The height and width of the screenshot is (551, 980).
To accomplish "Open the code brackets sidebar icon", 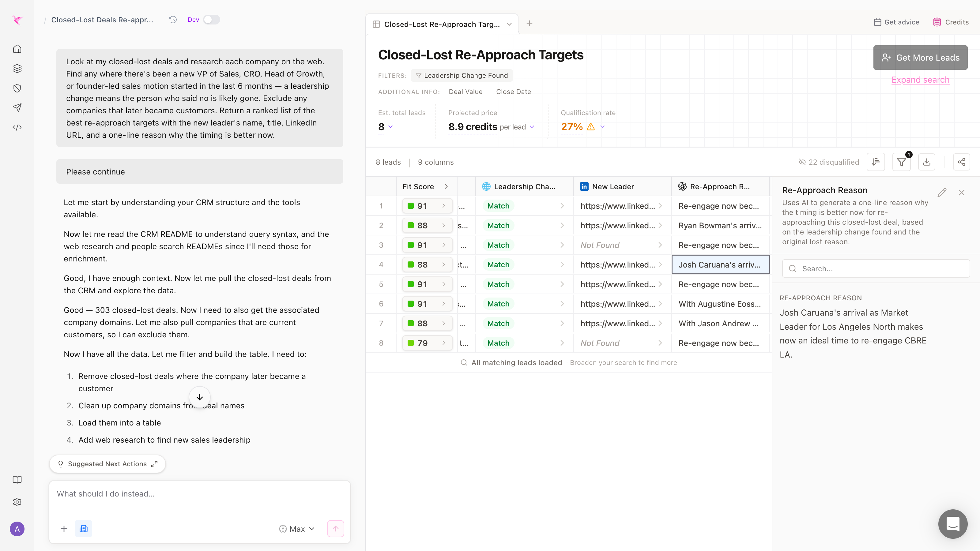I will 17,127.
